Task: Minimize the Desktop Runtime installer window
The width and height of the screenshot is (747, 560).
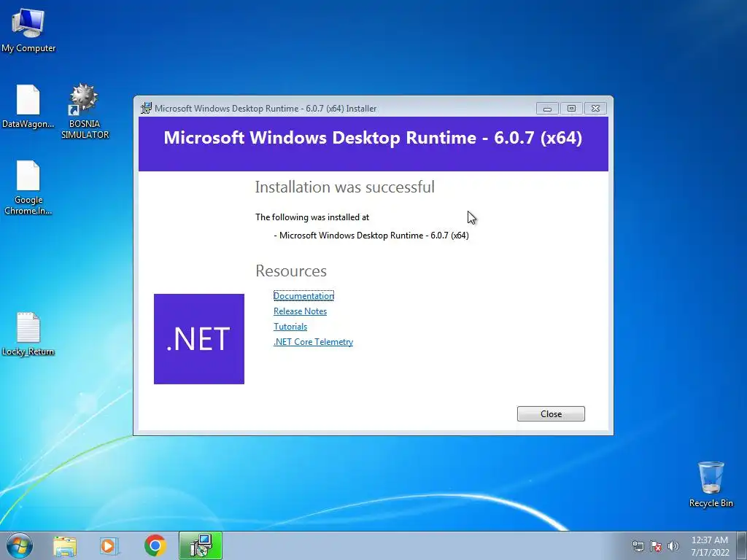Action: tap(547, 109)
